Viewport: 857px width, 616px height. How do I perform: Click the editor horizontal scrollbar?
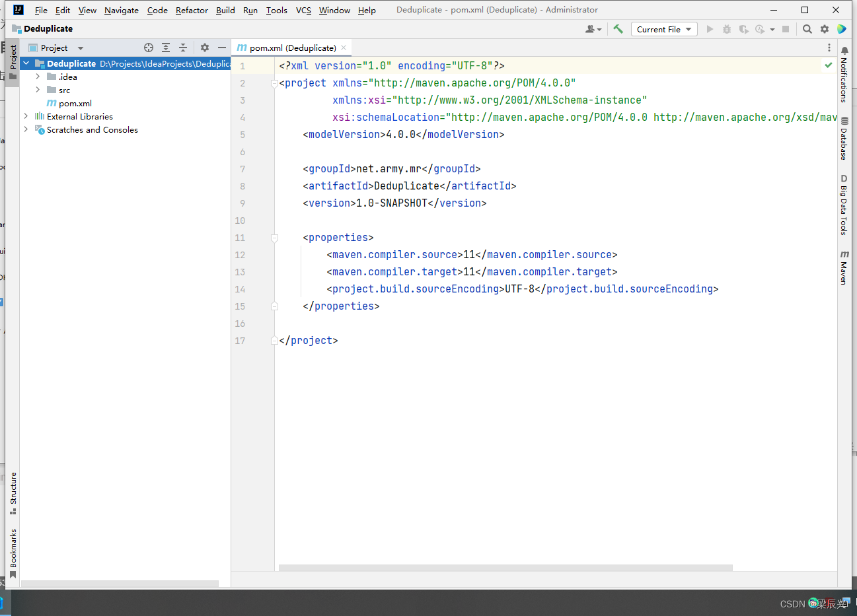505,567
